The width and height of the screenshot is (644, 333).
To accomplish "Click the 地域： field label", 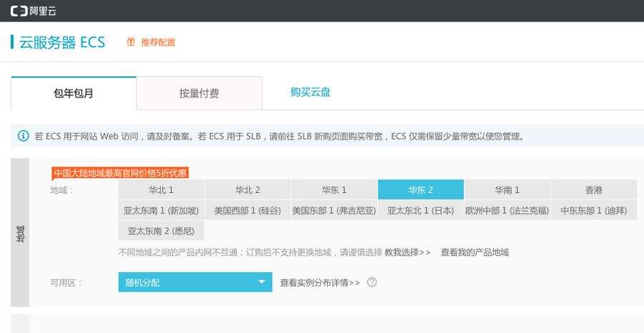I will coord(62,190).
